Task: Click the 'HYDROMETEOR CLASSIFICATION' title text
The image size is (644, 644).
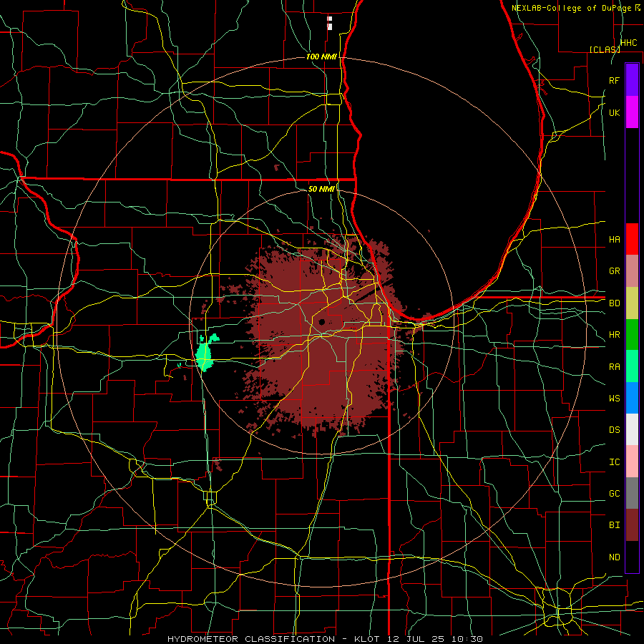Action: click(x=251, y=639)
